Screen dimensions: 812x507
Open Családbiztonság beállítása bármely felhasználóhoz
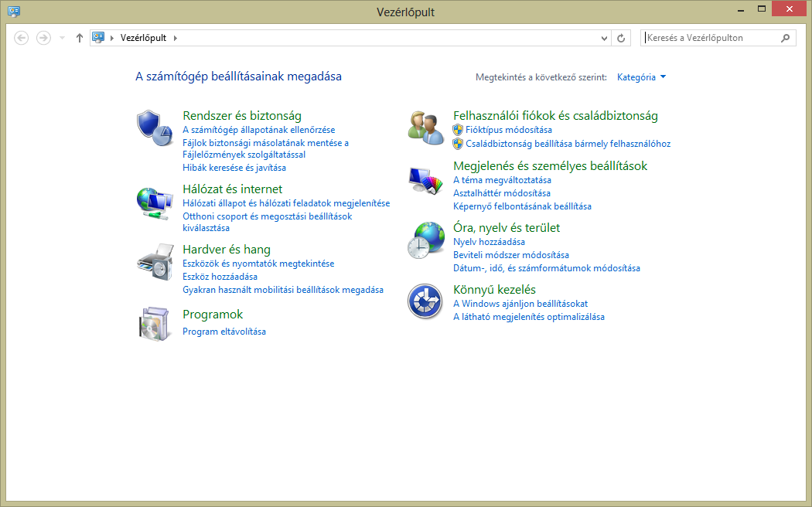click(x=568, y=144)
